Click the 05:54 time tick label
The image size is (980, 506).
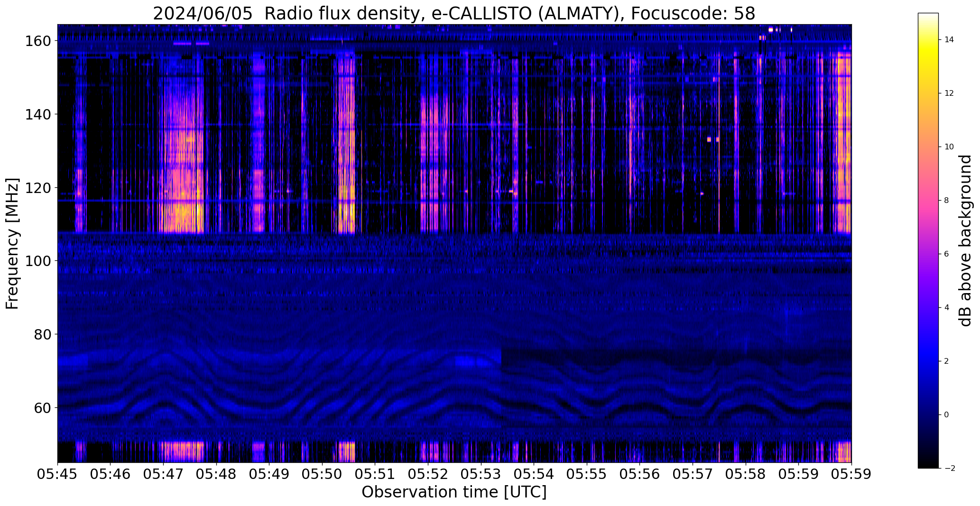click(x=534, y=475)
